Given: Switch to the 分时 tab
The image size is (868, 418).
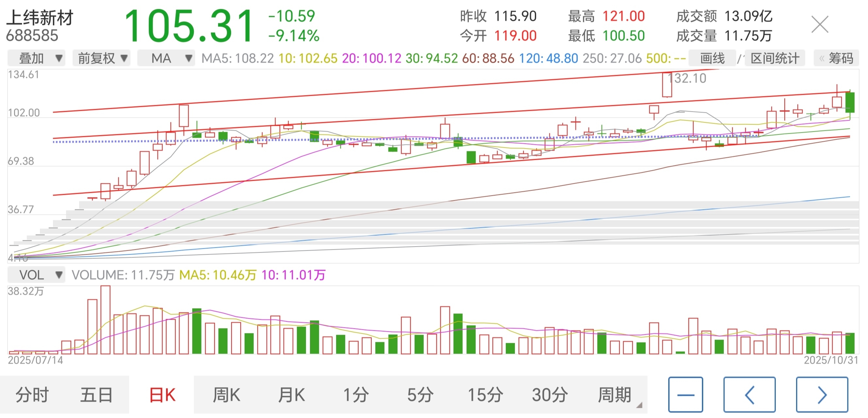Looking at the screenshot, I should (x=32, y=394).
